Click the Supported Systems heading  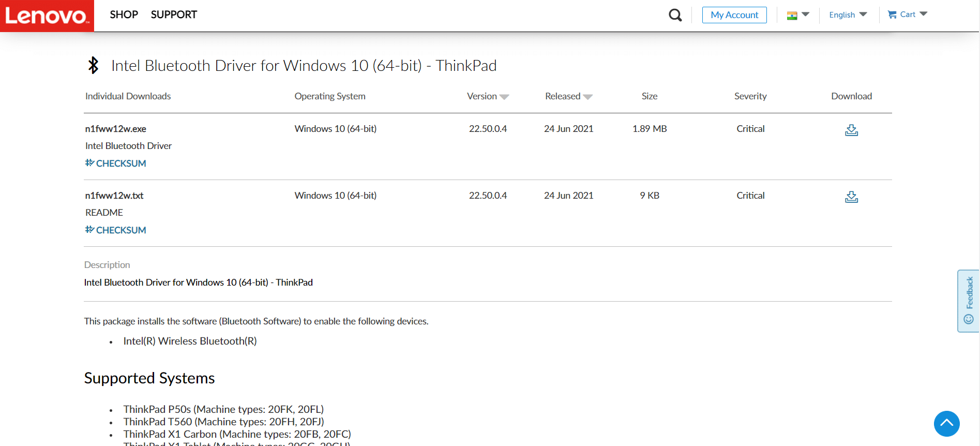pyautogui.click(x=149, y=378)
